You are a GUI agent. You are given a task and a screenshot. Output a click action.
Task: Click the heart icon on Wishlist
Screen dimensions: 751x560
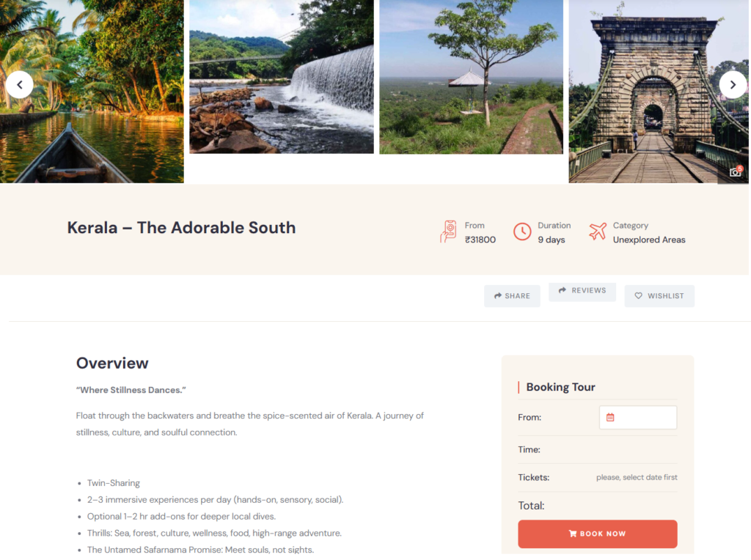click(639, 296)
